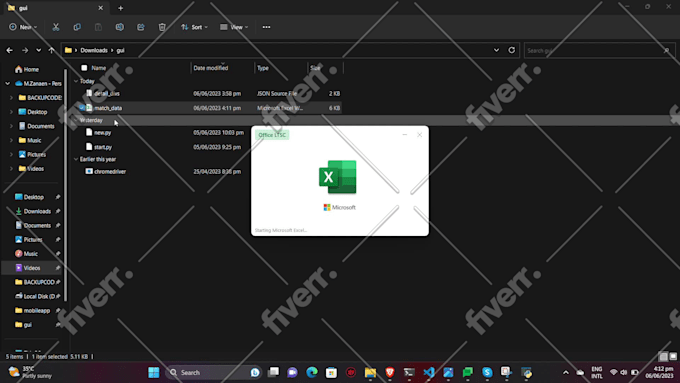Open Microsoft Edge from taskbar
The height and width of the screenshot is (383, 680).
[312, 372]
